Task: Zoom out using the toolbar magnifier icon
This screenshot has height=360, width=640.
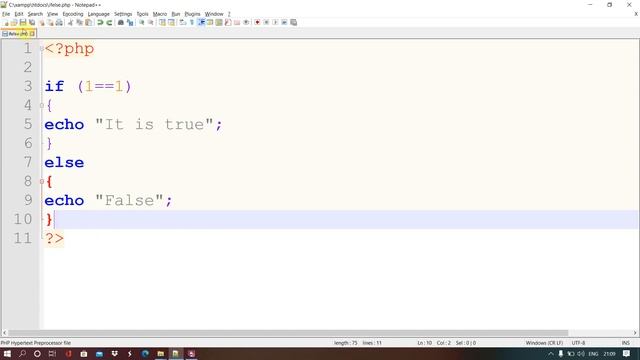Action: [151, 23]
